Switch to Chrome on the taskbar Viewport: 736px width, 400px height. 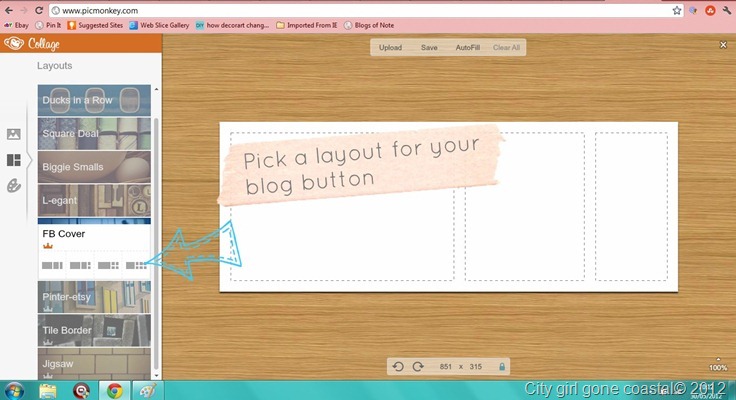[115, 391]
